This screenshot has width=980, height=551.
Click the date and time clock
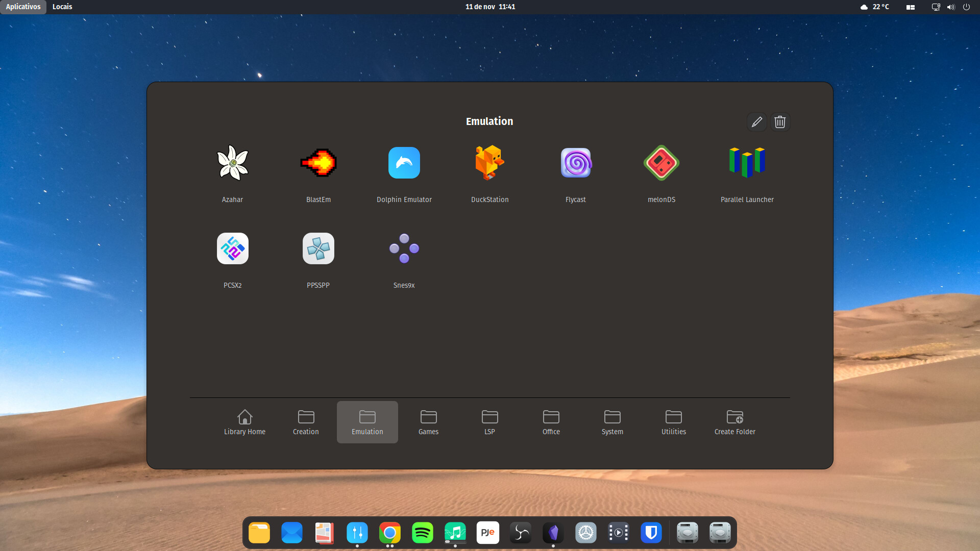click(x=490, y=7)
